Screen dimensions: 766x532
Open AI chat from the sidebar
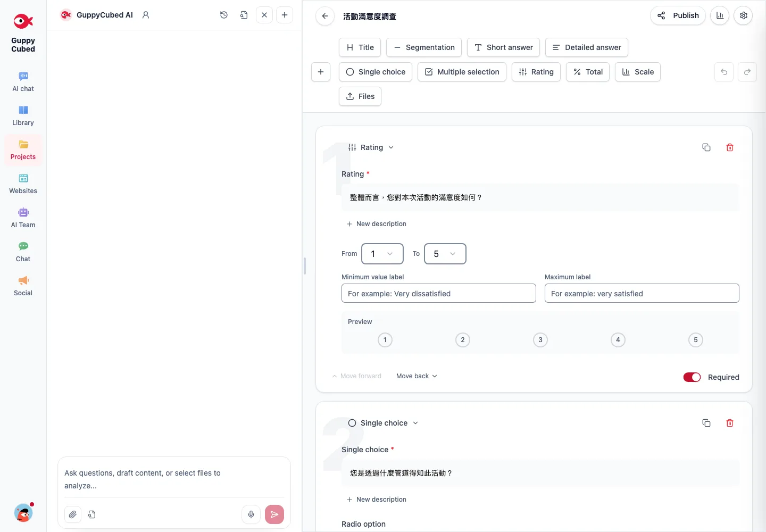(x=23, y=82)
